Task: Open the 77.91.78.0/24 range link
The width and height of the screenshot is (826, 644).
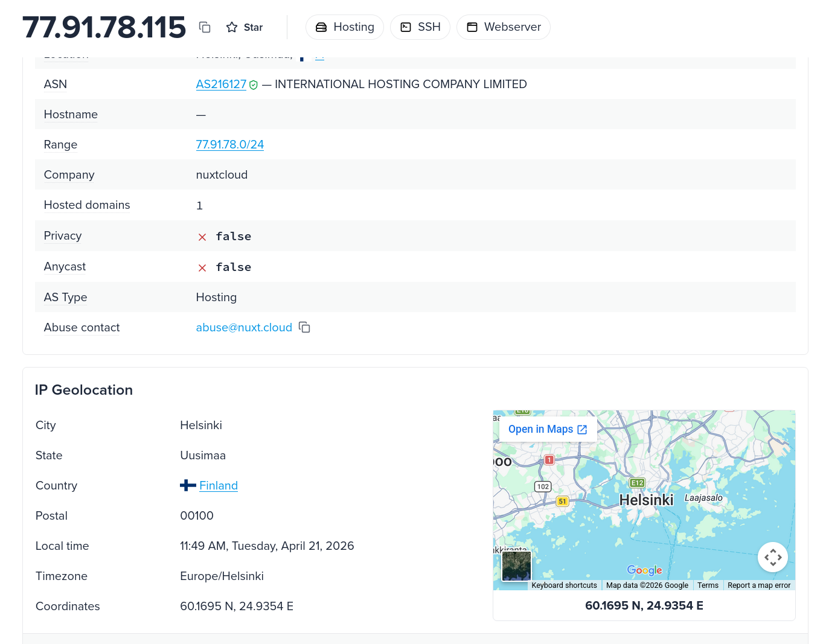Action: (229, 145)
